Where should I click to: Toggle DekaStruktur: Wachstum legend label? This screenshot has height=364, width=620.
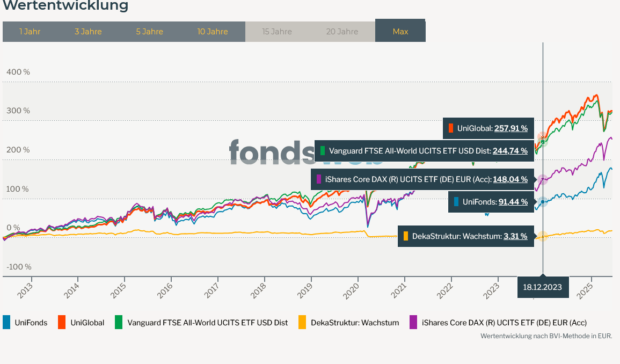coord(355,323)
